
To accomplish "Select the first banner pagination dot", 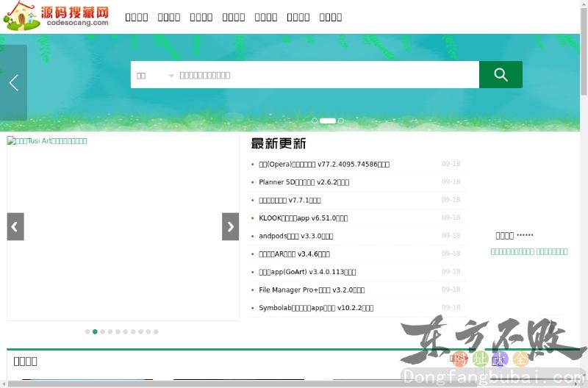I will [x=315, y=121].
